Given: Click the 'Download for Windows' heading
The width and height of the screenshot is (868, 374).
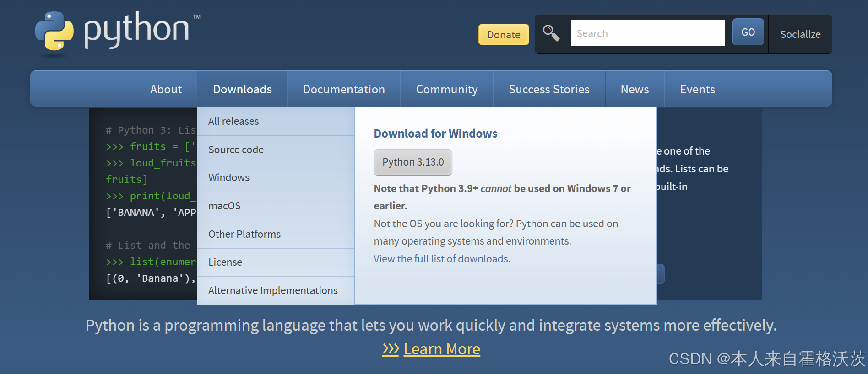Looking at the screenshot, I should coord(435,134).
